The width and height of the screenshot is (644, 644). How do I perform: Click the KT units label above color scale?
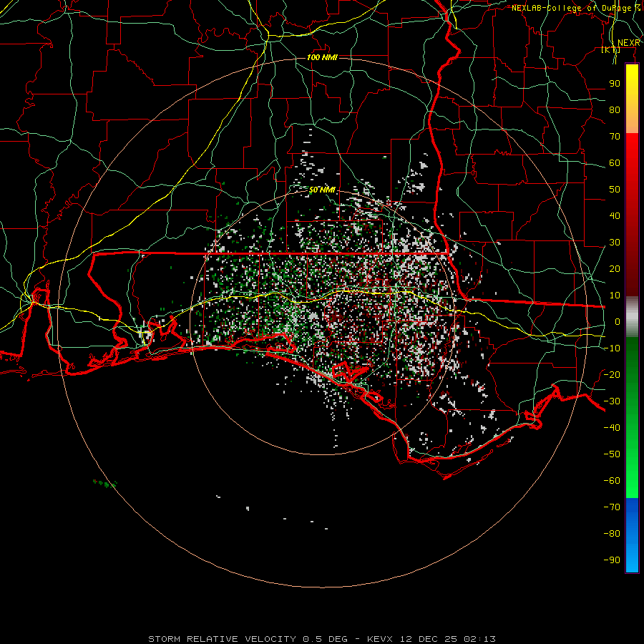click(611, 50)
